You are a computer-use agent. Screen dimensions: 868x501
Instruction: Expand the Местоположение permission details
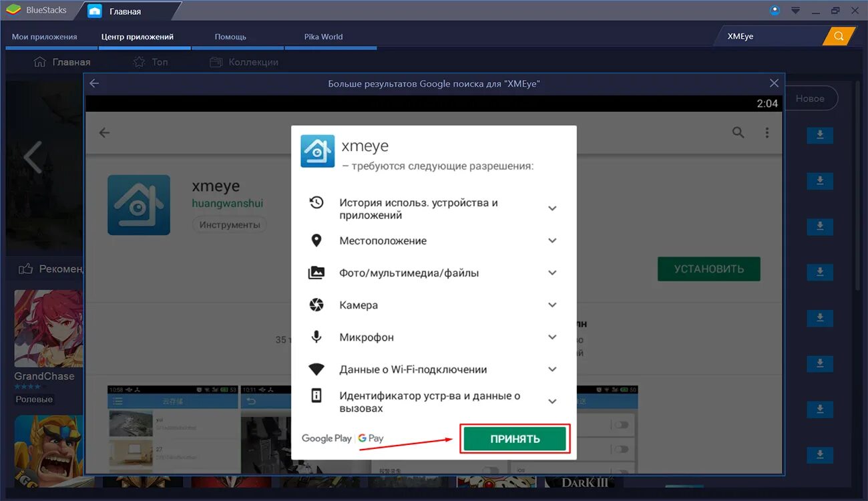(552, 240)
